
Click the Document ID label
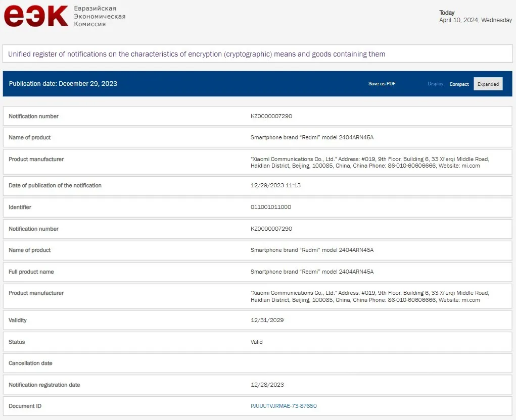tap(25, 406)
